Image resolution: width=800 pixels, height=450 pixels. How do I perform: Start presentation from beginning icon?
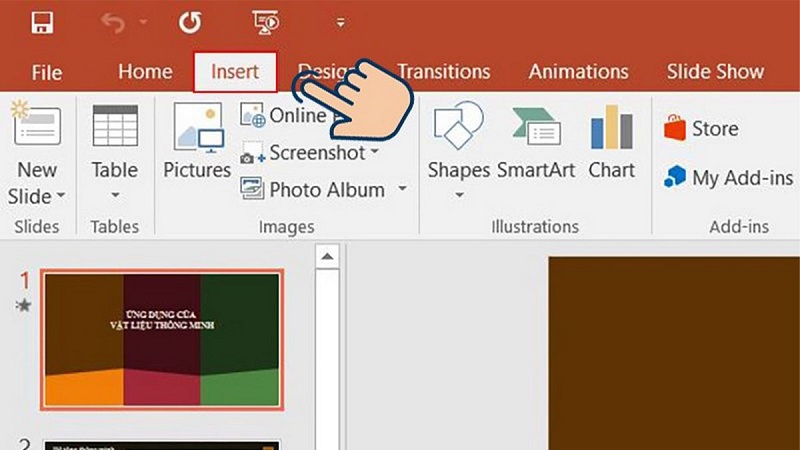pos(266,23)
